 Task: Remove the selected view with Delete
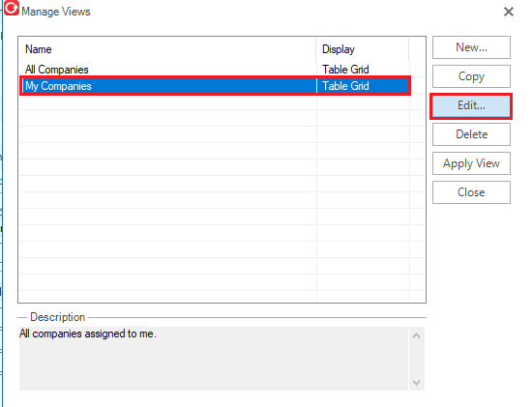tap(471, 134)
